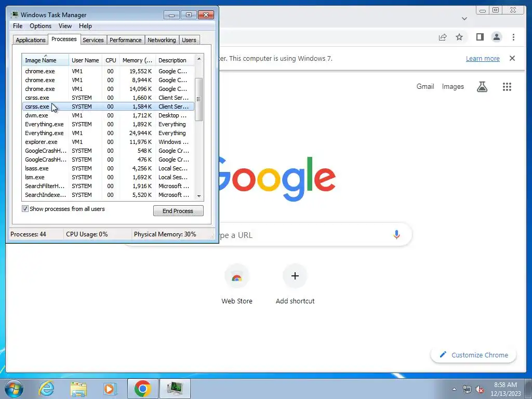This screenshot has height=399, width=532.
Task: Open the Gmail link
Action: [x=425, y=87]
